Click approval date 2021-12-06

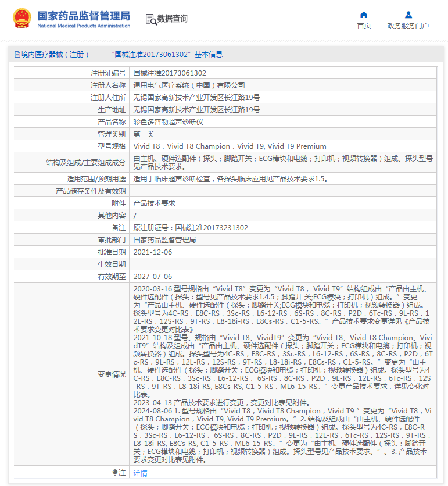153,252
